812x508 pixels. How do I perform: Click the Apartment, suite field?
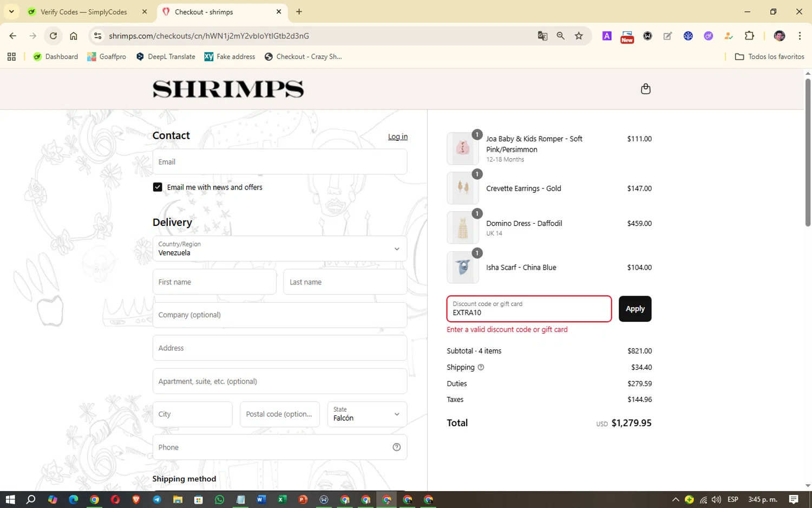tap(279, 381)
